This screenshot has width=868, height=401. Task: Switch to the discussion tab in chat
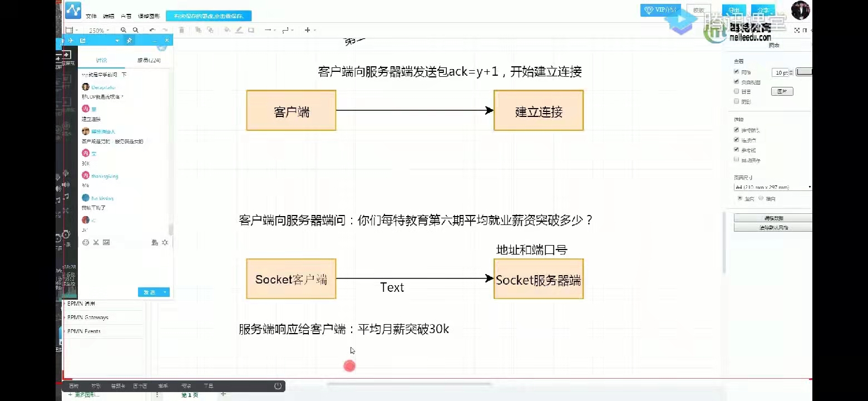click(x=101, y=60)
